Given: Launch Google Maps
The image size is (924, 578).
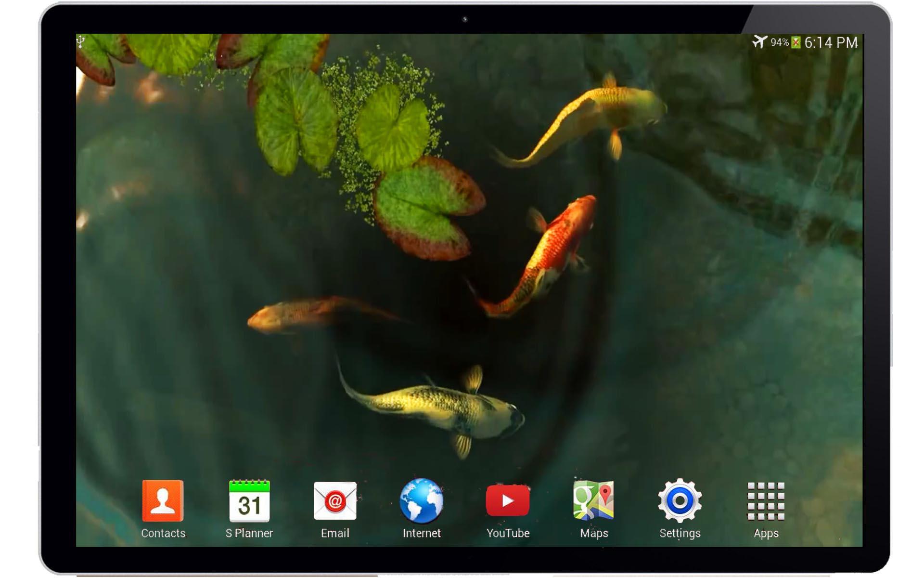Looking at the screenshot, I should click(x=593, y=501).
